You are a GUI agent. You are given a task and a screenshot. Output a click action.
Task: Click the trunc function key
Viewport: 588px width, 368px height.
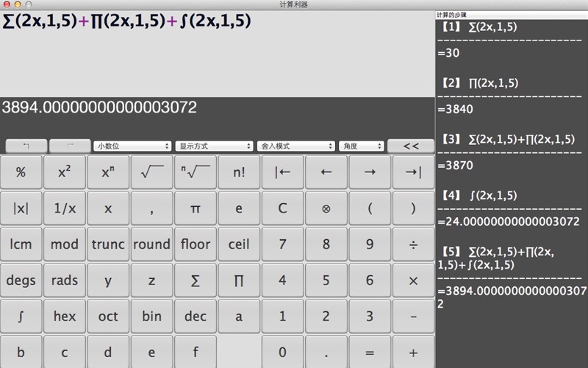point(108,244)
